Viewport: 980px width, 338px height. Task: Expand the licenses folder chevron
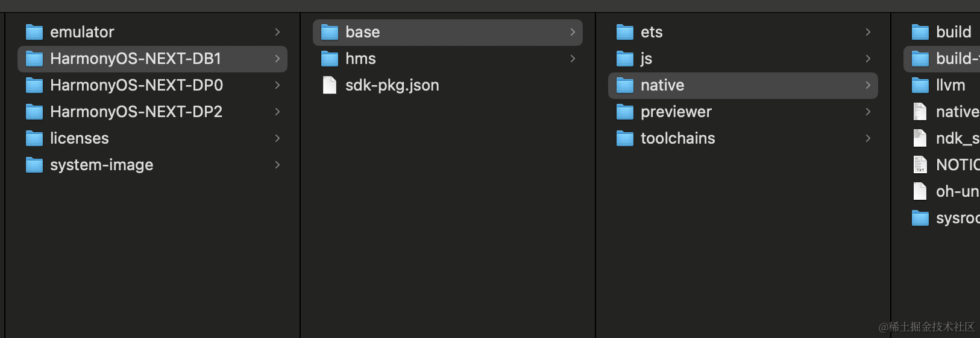(x=277, y=138)
